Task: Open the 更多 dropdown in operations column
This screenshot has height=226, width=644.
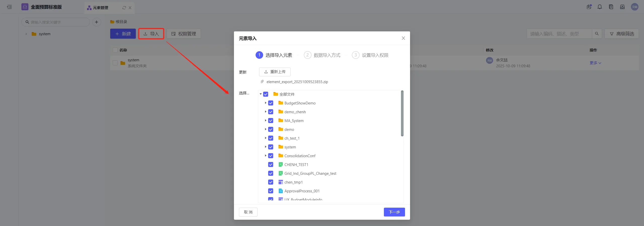Action: click(x=595, y=63)
